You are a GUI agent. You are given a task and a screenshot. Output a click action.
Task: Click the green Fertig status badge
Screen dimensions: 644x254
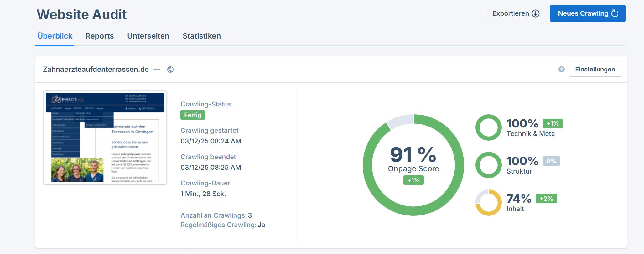pos(193,115)
